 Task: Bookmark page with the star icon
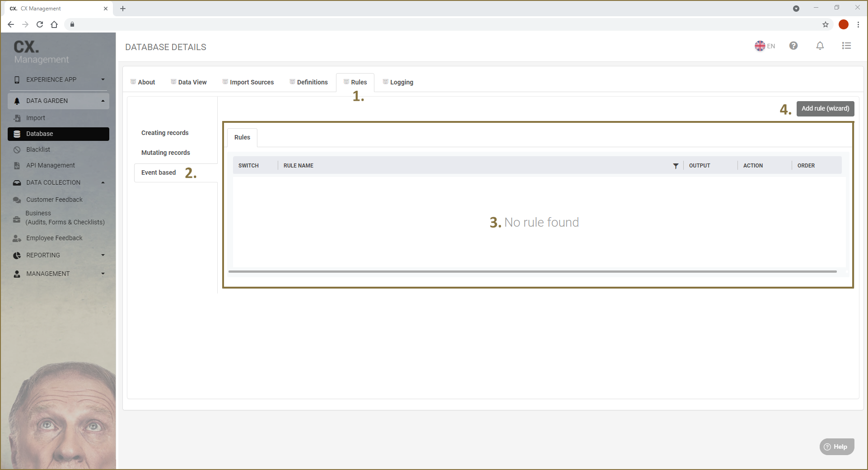point(826,24)
